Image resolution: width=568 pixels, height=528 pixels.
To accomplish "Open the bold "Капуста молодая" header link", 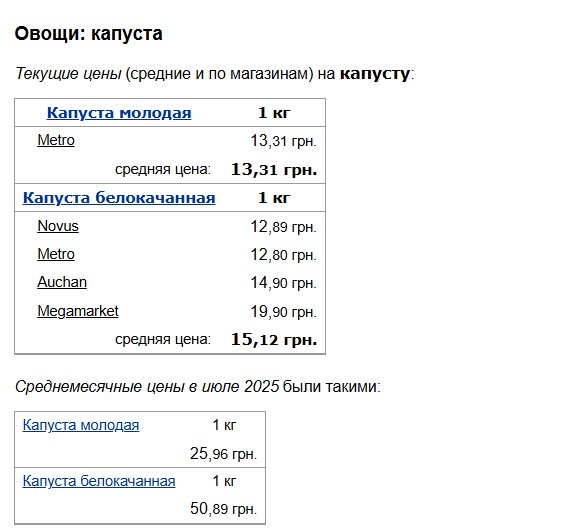I will 119,113.
